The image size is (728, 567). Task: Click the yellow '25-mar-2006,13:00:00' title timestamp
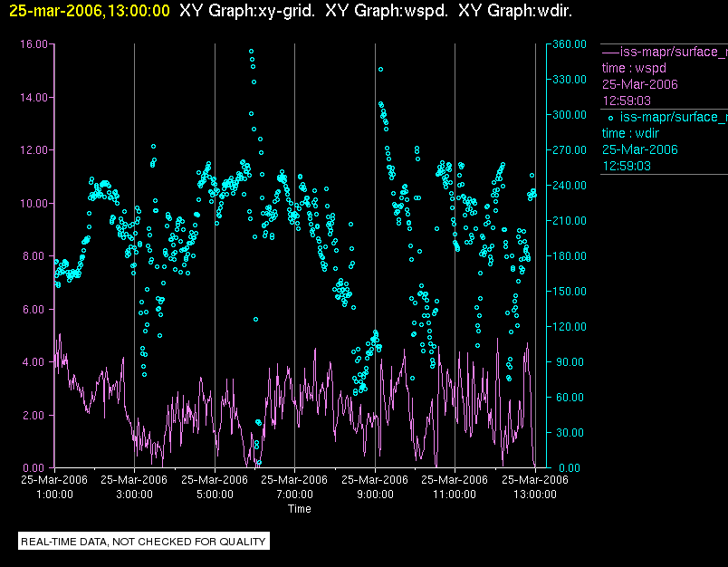pyautogui.click(x=89, y=11)
